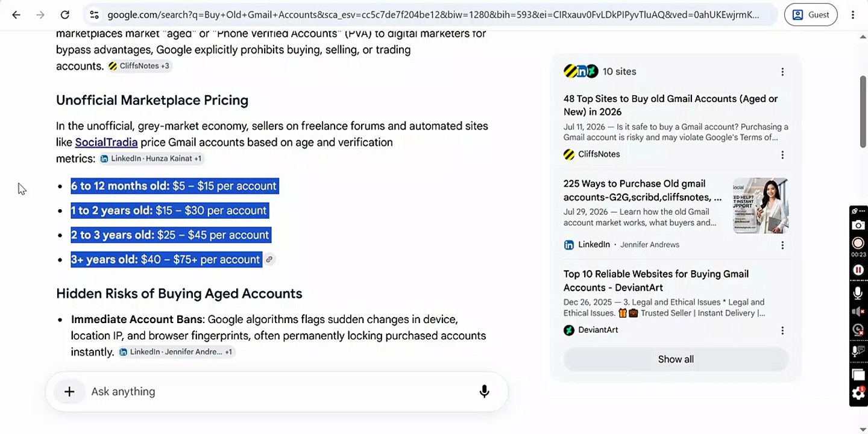This screenshot has width=868, height=434.
Task: Pause the screen recording
Action: pos(858,270)
